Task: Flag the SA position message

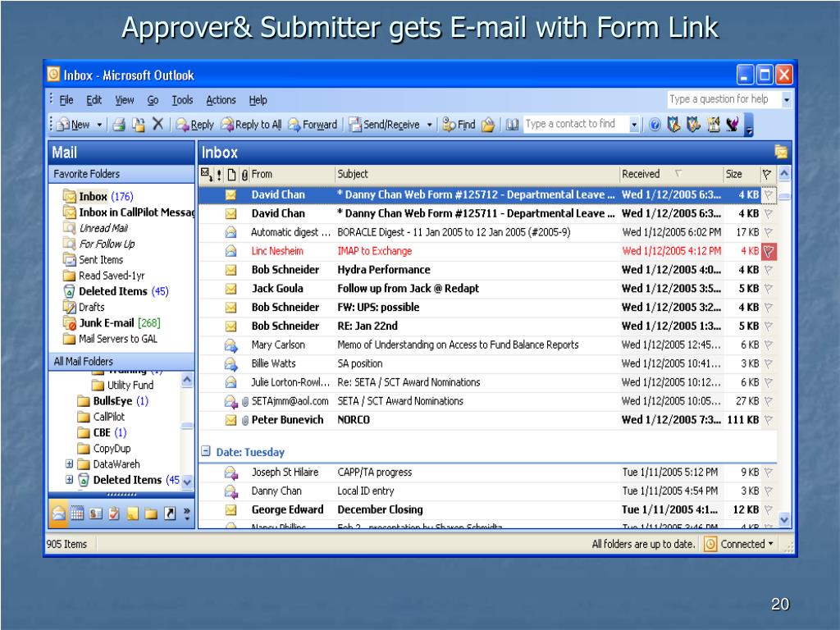Action: pyautogui.click(x=769, y=363)
